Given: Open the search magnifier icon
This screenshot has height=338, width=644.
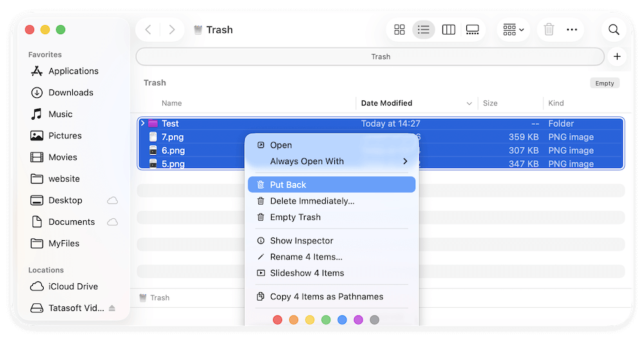Looking at the screenshot, I should pyautogui.click(x=614, y=30).
